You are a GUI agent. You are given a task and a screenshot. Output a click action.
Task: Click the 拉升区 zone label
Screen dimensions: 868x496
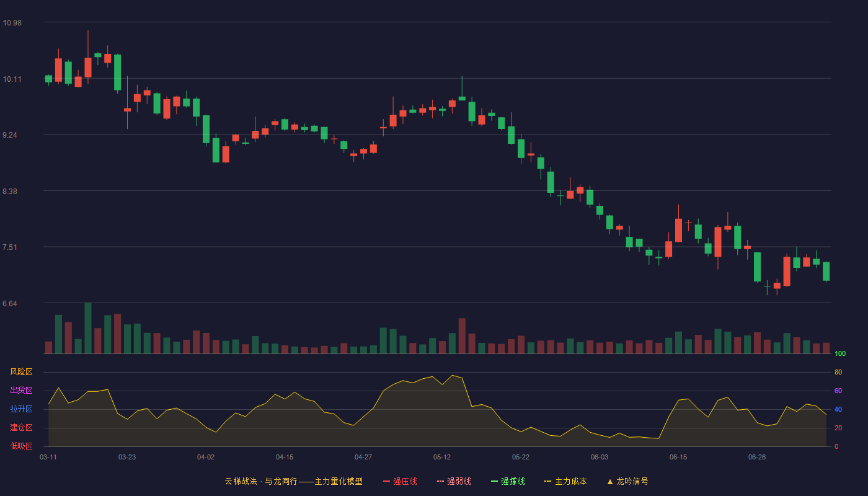click(x=21, y=409)
